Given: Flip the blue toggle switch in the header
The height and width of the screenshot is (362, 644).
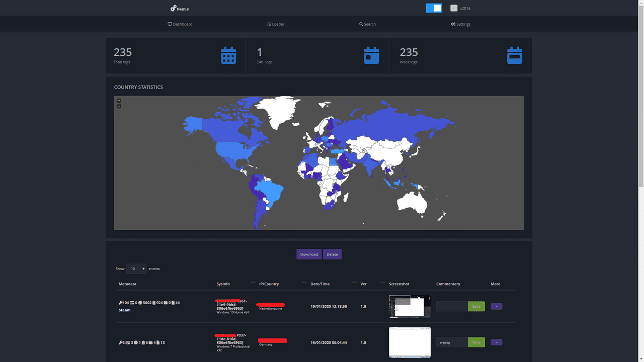Looking at the screenshot, I should point(434,8).
